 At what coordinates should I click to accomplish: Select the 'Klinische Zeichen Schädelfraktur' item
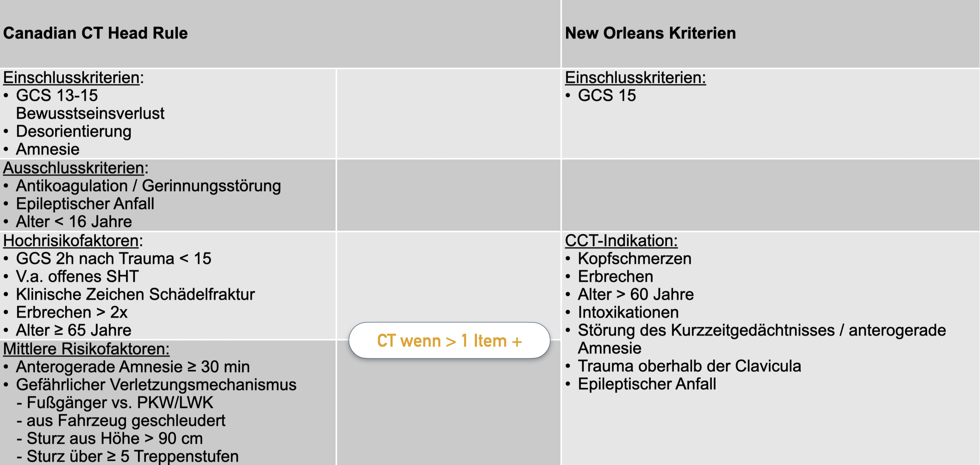(x=135, y=294)
